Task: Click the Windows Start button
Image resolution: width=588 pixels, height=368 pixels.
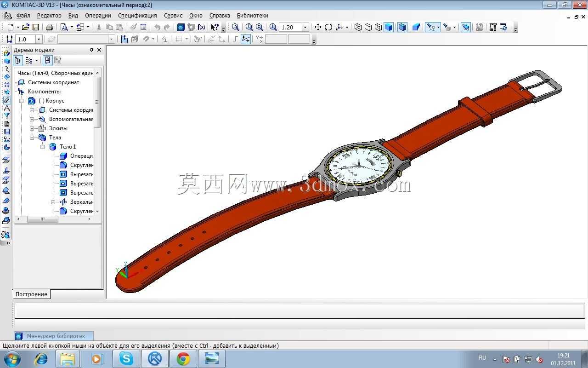Action: pyautogui.click(x=12, y=359)
